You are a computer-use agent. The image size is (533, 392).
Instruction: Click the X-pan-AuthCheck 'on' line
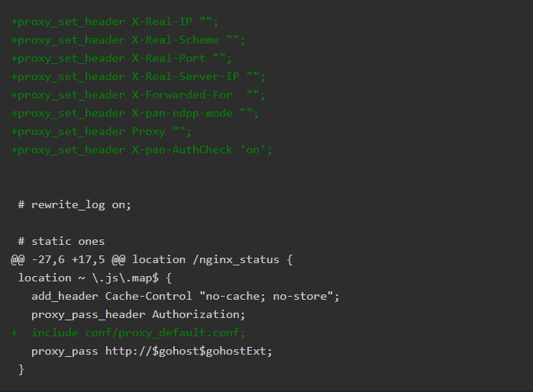click(141, 149)
